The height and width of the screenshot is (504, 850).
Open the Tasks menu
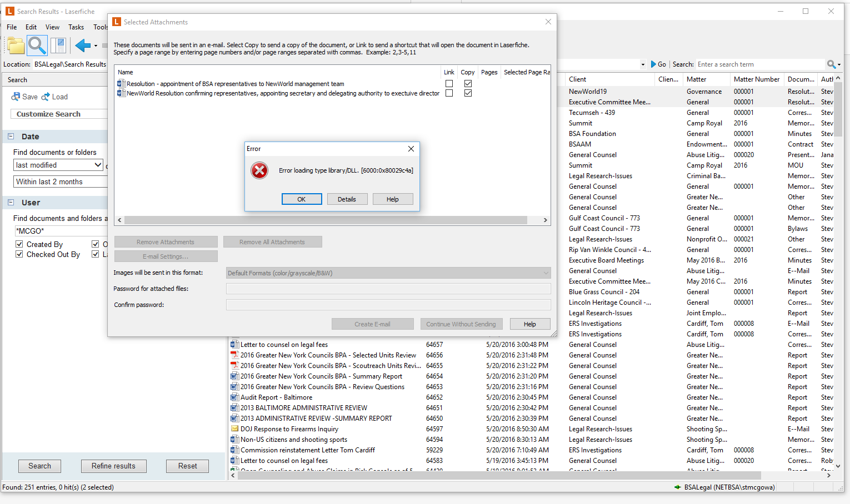(76, 27)
